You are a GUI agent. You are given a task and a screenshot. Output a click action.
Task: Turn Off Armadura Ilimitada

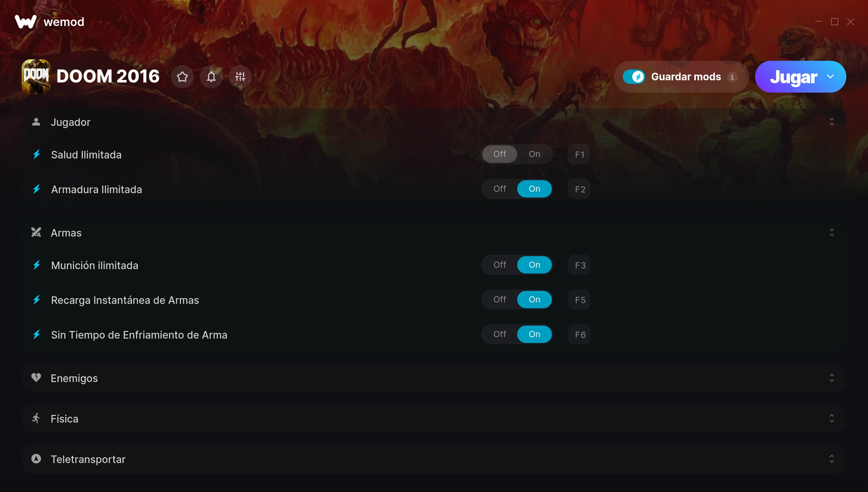(x=500, y=189)
